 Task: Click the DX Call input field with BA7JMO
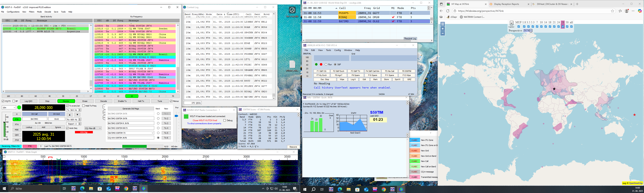tap(35, 119)
